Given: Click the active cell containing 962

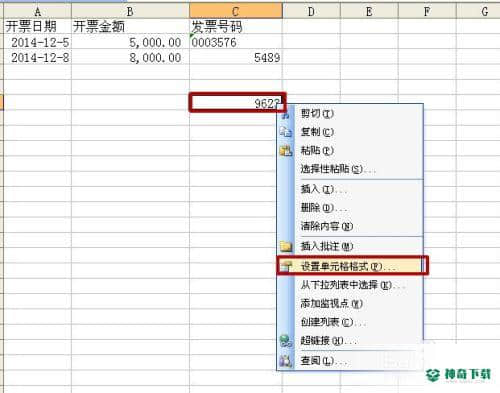Looking at the screenshot, I should pyautogui.click(x=236, y=103).
